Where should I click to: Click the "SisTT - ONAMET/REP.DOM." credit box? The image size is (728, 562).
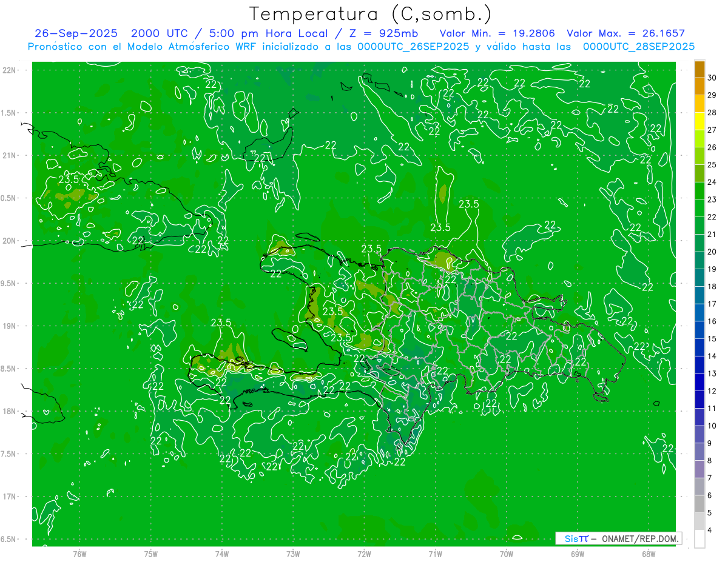pyautogui.click(x=618, y=538)
